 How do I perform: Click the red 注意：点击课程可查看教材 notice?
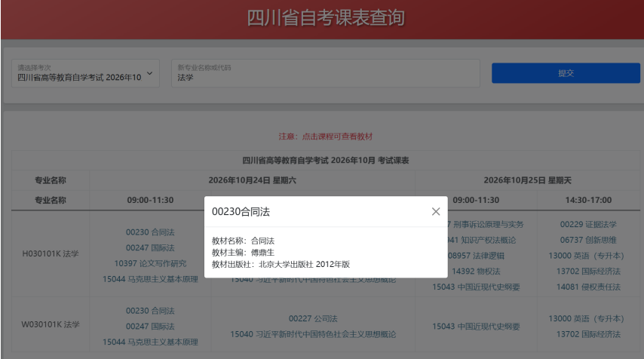pos(325,137)
